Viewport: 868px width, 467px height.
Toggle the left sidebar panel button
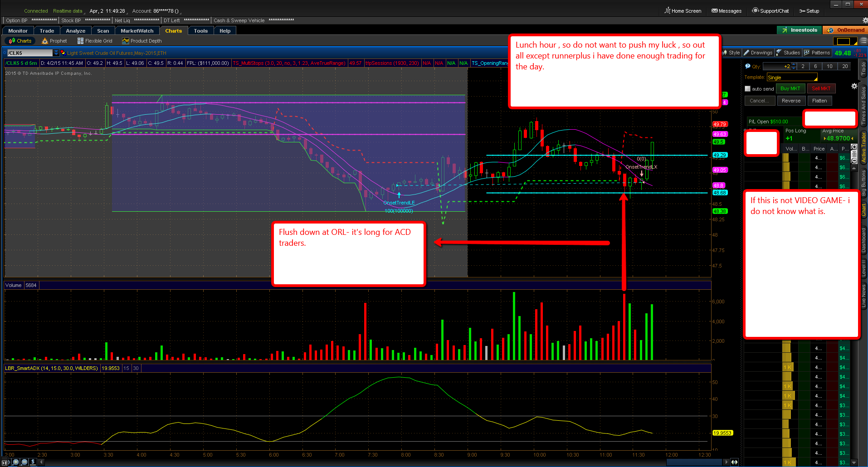[x=5, y=462]
